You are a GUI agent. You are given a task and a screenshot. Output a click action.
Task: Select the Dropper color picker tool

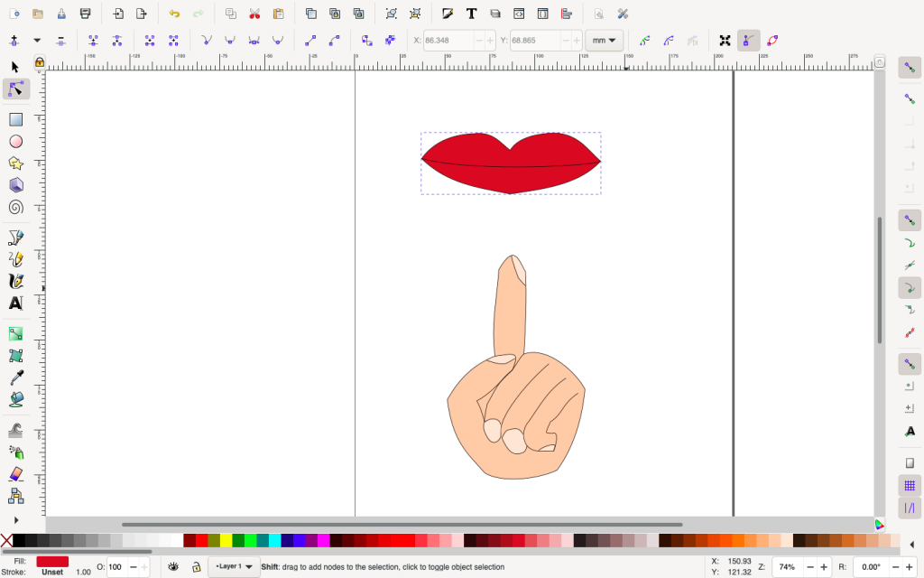point(16,378)
